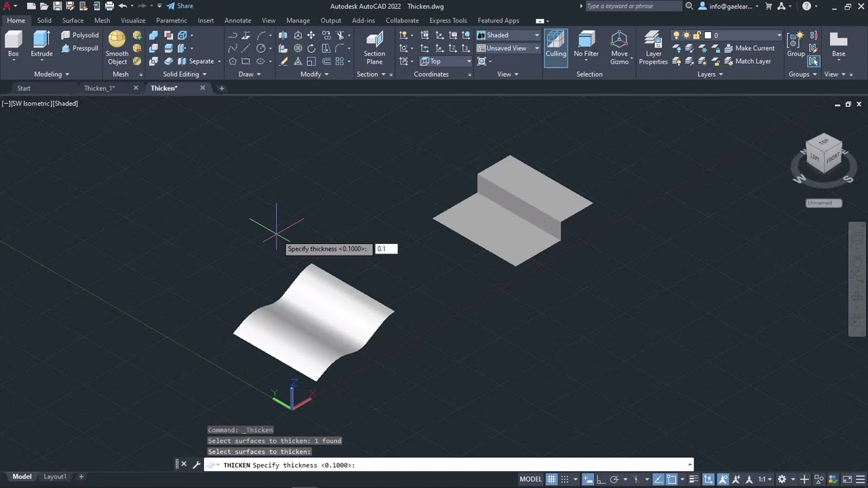868x488 pixels.
Task: Click Match Layer button
Action: tap(748, 61)
